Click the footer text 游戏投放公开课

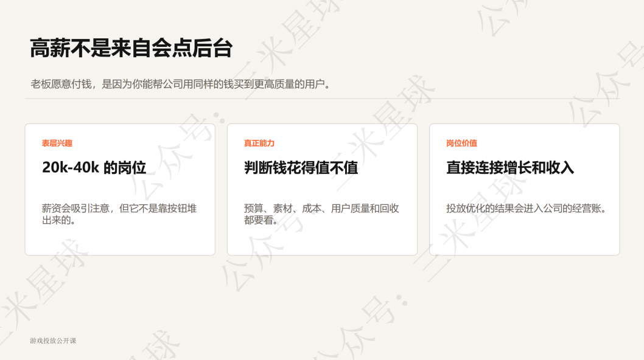(53, 341)
